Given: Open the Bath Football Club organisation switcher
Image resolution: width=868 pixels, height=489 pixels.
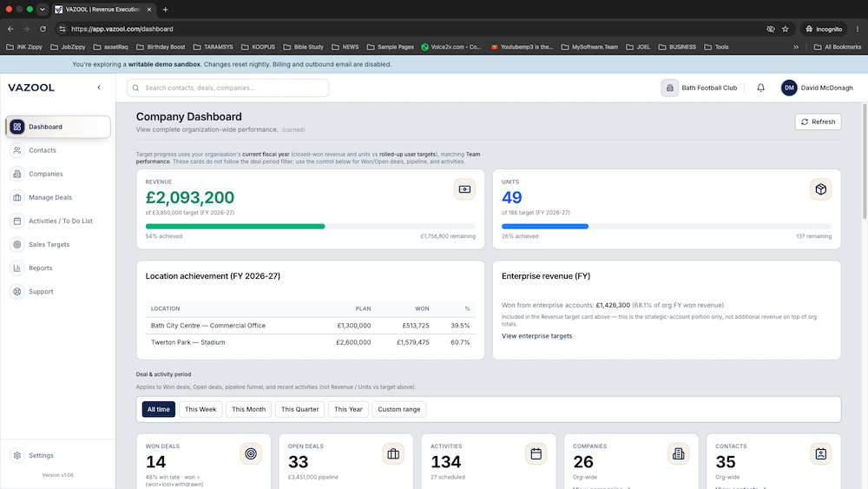Looking at the screenshot, I should pyautogui.click(x=700, y=88).
